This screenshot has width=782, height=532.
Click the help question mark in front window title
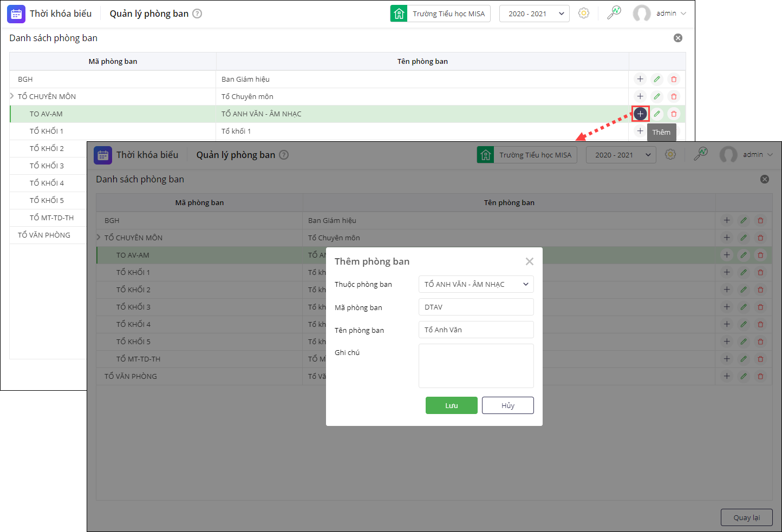pyautogui.click(x=284, y=155)
